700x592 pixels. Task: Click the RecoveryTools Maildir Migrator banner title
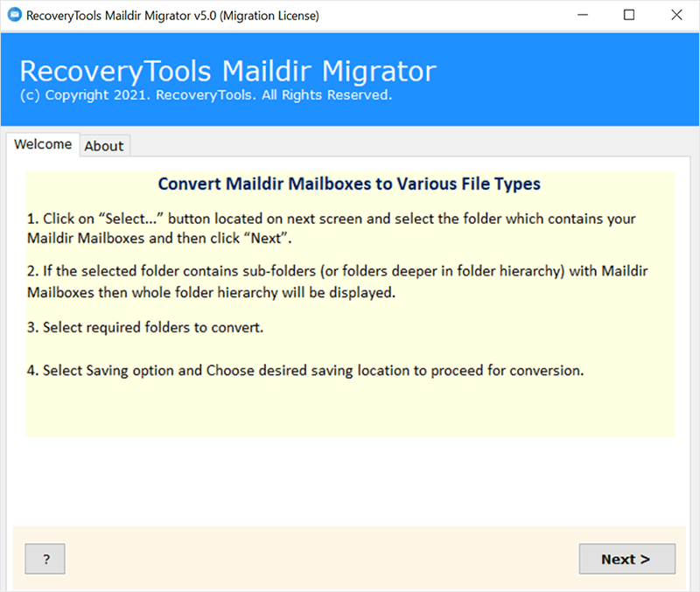[227, 72]
